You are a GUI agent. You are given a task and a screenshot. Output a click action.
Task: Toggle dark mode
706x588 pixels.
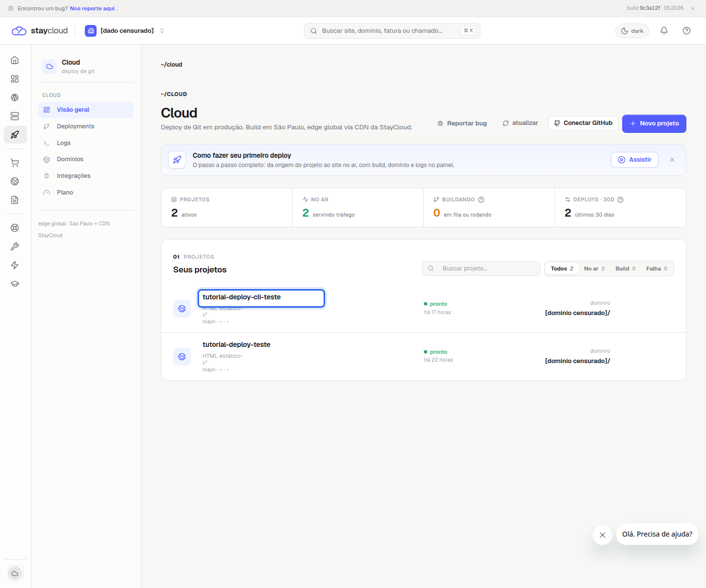pyautogui.click(x=632, y=30)
